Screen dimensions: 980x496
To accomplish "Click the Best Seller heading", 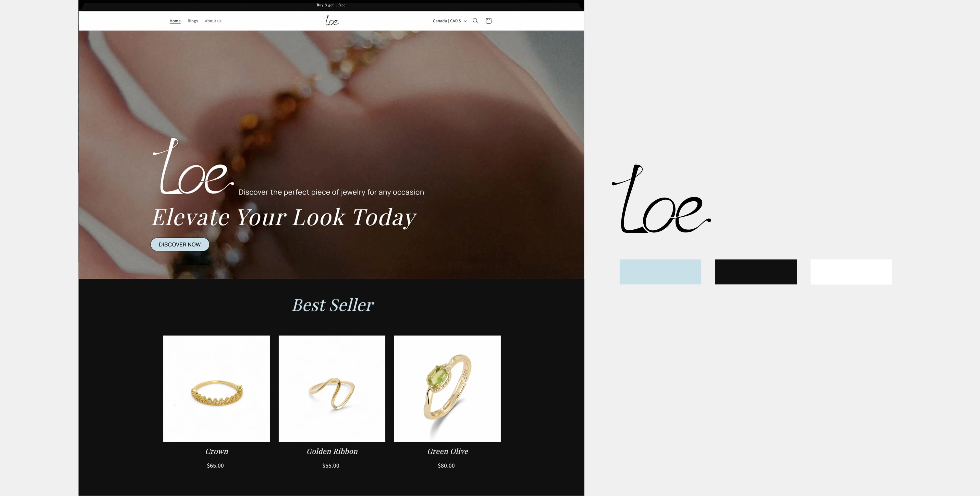I will point(333,305).
